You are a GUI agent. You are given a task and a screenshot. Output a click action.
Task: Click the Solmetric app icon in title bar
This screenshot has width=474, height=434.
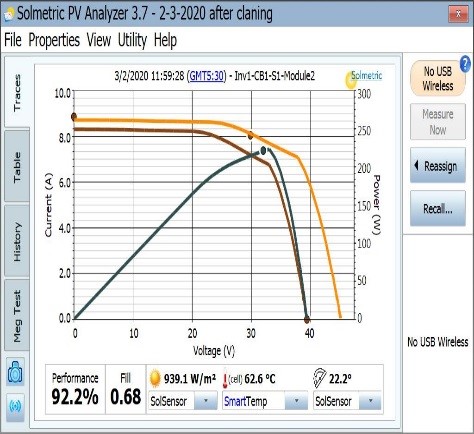point(9,14)
